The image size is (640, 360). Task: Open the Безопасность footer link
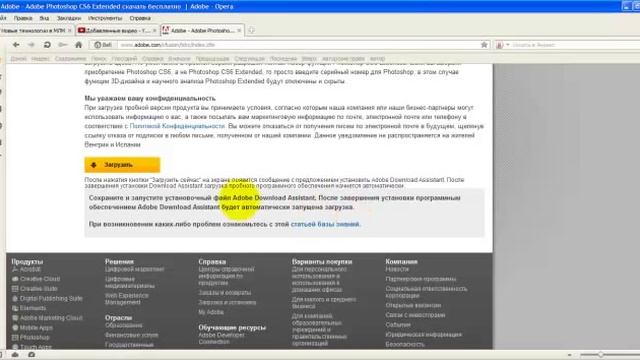(405, 344)
